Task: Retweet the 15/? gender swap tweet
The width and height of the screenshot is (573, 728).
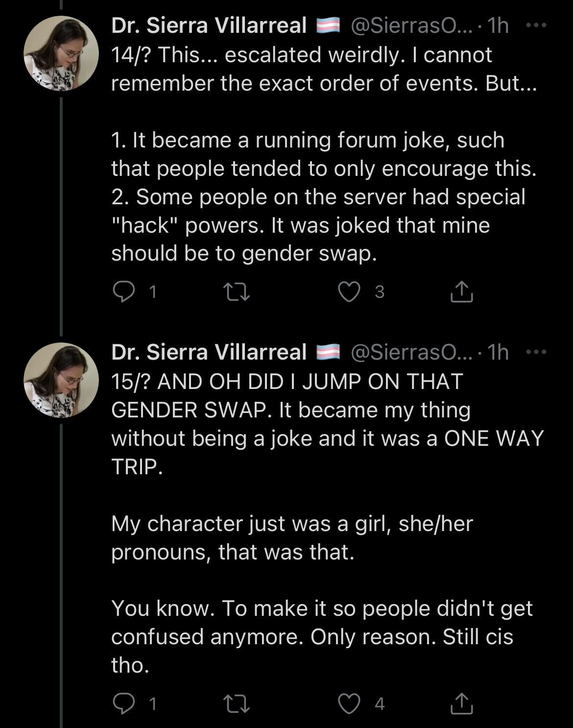Action: tap(237, 704)
